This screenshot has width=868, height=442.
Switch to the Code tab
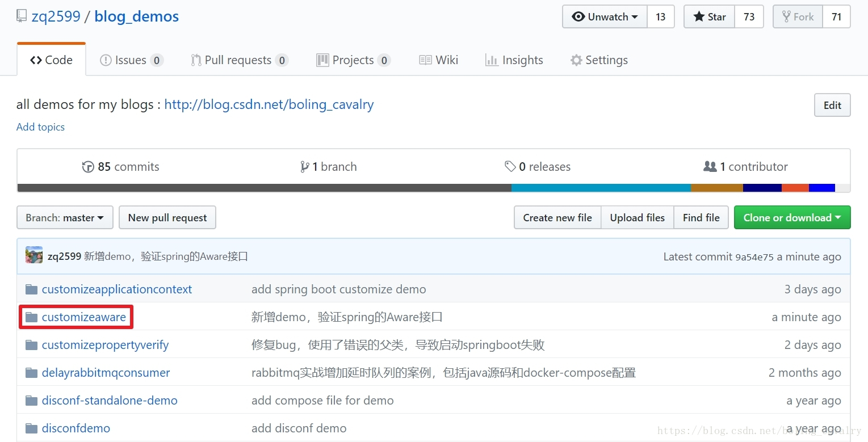coord(51,60)
